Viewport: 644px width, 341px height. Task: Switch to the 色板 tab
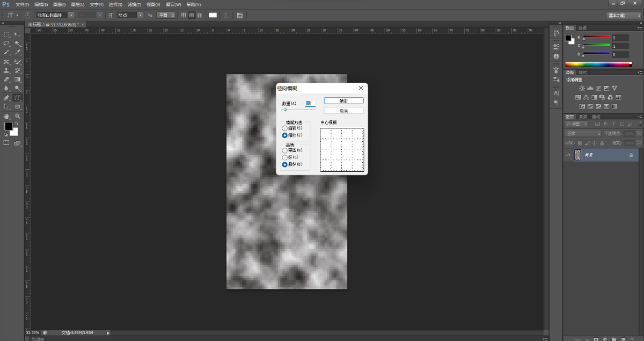pos(582,28)
